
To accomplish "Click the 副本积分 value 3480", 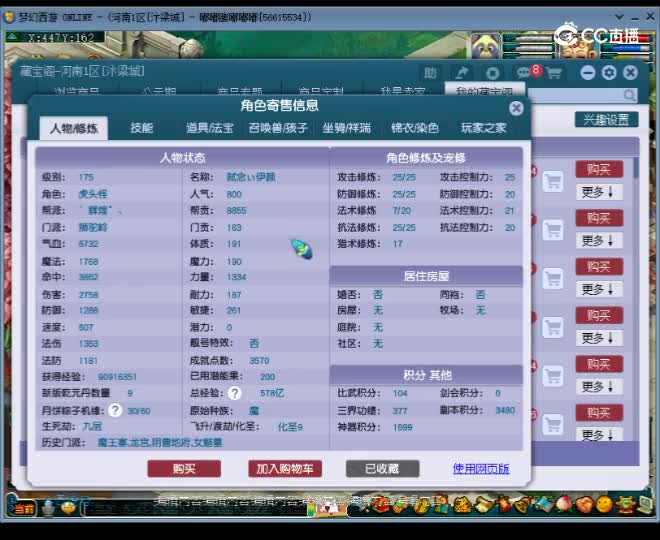I will (x=505, y=410).
